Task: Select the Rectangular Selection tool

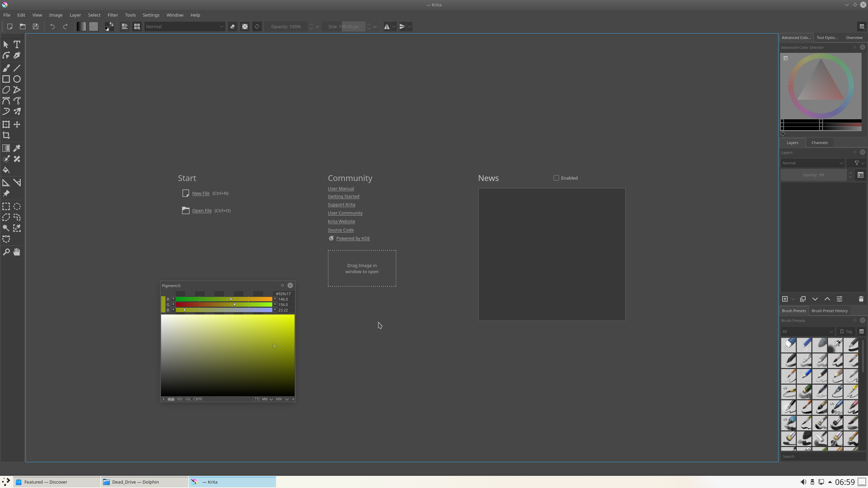Action: tap(6, 206)
